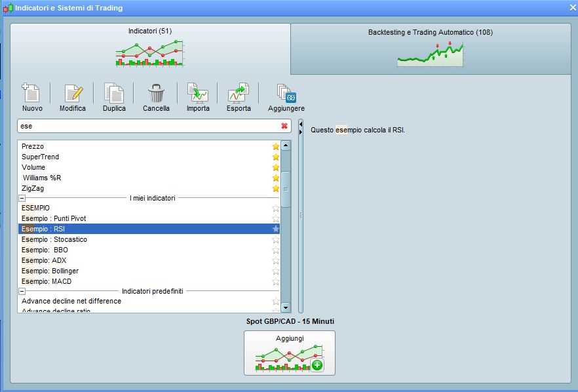
Task: Star the selected Esempio : RSI row
Action: pyautogui.click(x=276, y=229)
